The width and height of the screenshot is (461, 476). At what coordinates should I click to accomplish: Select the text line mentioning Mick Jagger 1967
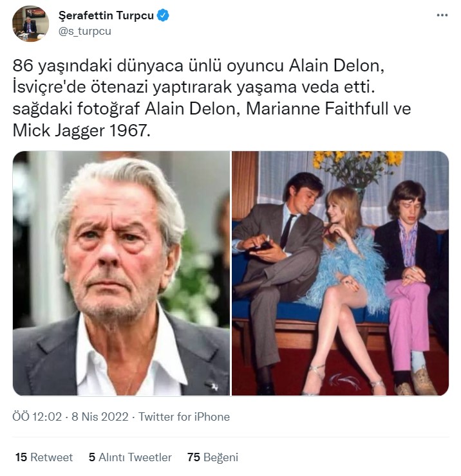click(x=81, y=131)
